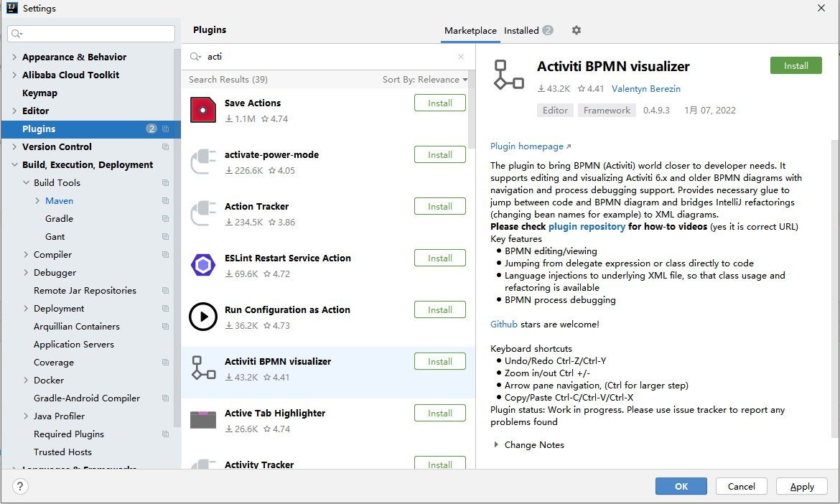Click the project-level icon beside Version Control
The image size is (840, 504).
[x=166, y=146]
